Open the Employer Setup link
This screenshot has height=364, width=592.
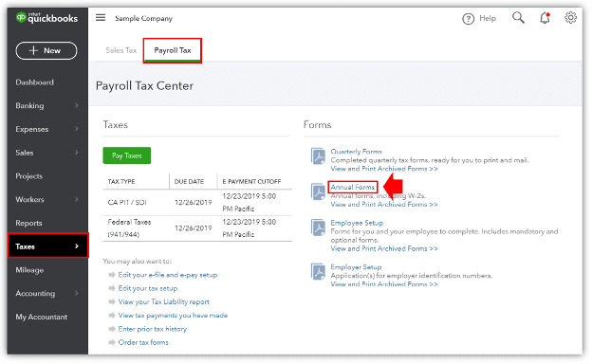tap(356, 267)
